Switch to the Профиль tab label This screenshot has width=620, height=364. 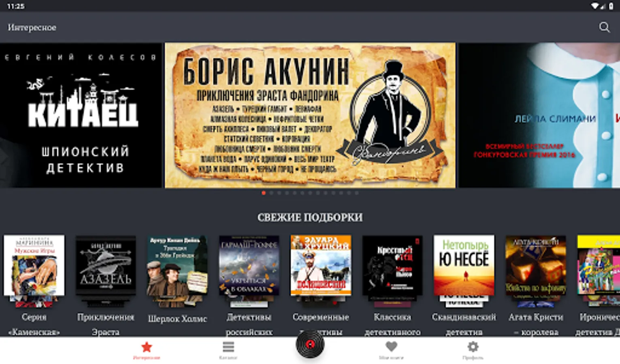473,358
